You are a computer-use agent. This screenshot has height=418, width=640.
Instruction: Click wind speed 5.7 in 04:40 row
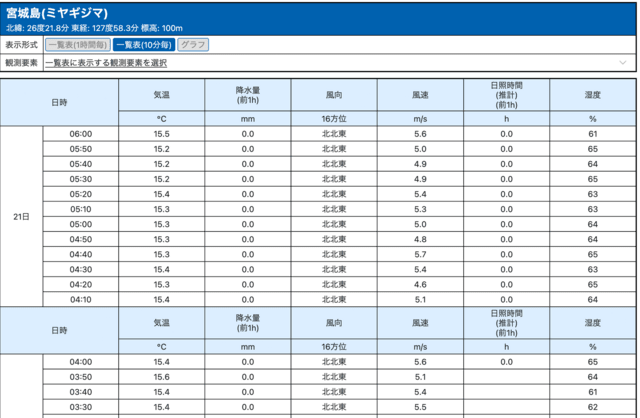420,255
